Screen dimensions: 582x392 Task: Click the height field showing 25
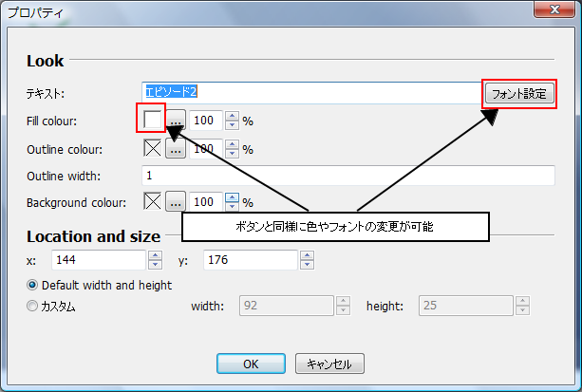point(466,306)
